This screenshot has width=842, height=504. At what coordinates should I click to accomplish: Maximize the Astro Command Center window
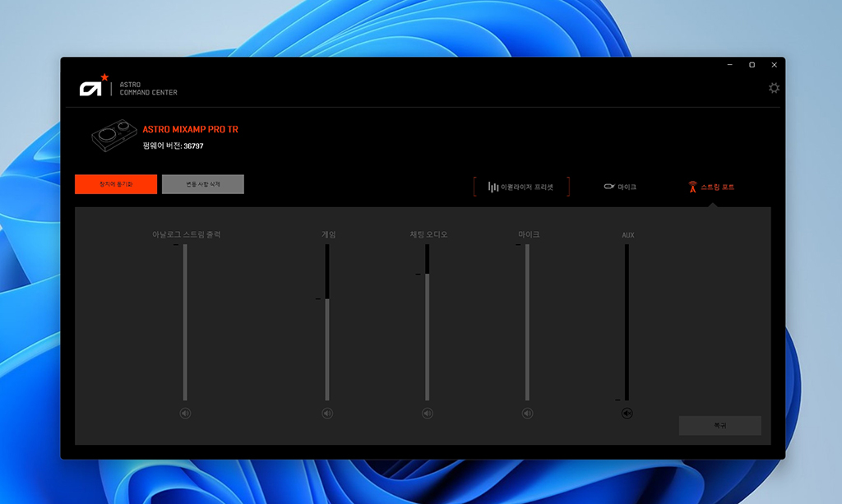(x=752, y=65)
